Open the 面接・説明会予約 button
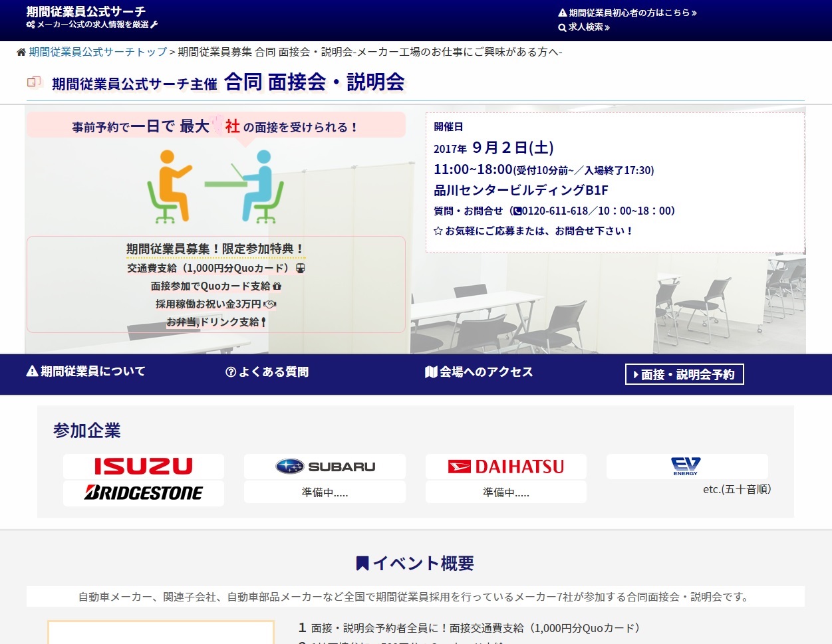The height and width of the screenshot is (644, 832). [x=684, y=374]
